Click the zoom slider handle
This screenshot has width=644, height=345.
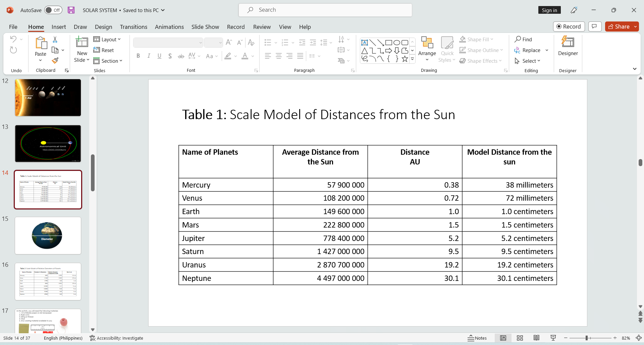coord(587,338)
